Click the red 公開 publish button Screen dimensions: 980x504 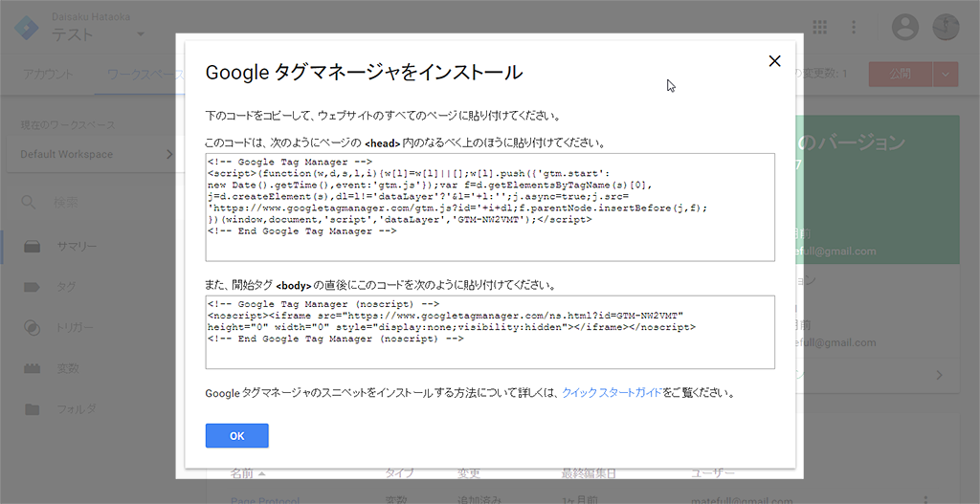900,75
